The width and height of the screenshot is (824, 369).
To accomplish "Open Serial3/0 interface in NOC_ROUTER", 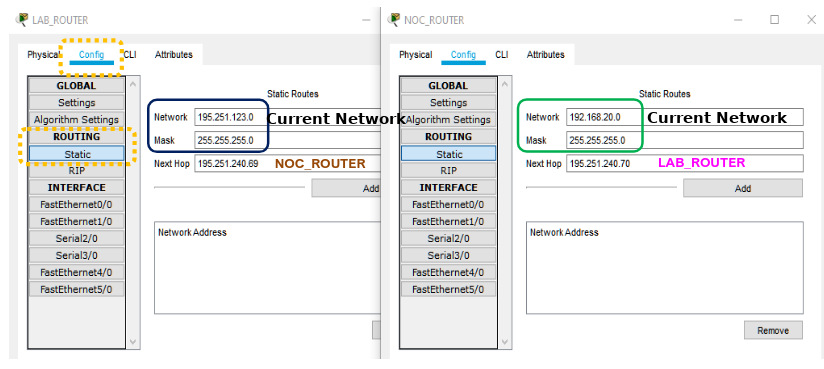I will coord(448,255).
